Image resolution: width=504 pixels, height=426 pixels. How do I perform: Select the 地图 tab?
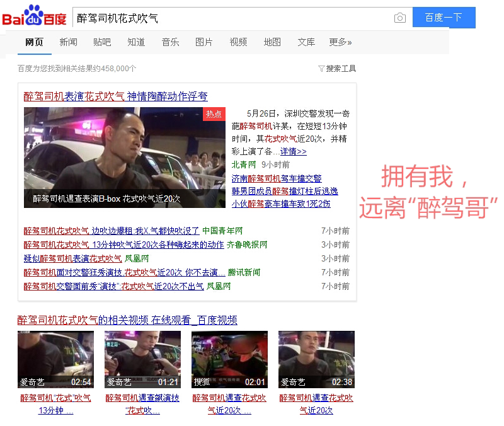click(272, 42)
